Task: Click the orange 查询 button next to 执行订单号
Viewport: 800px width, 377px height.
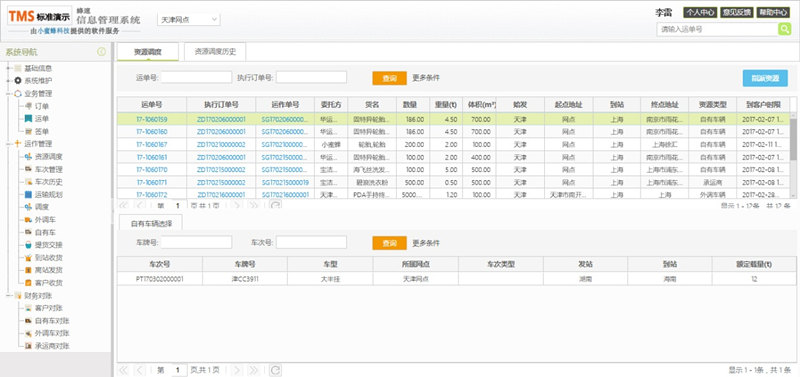Action: (389, 78)
